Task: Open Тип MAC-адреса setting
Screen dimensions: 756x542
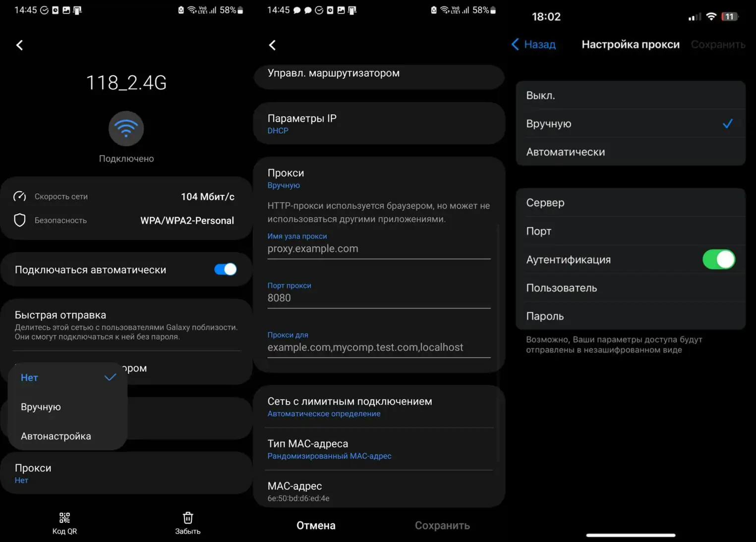Action: point(379,449)
